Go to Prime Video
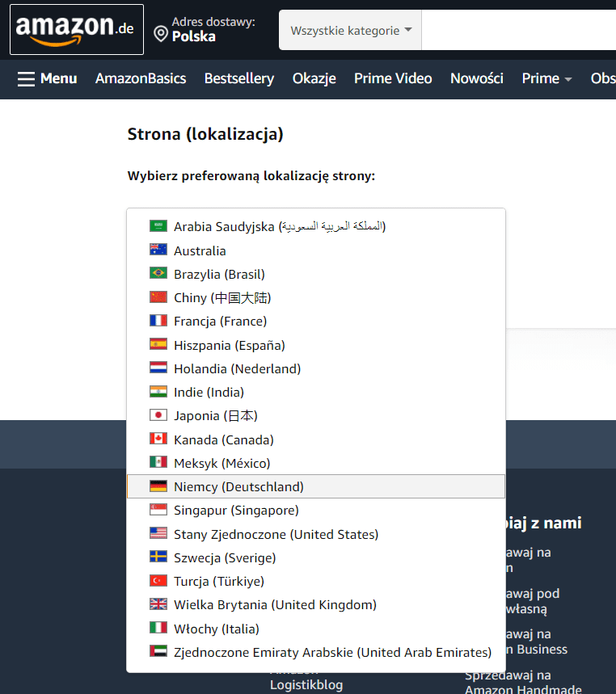Viewport: 616px width, 694px height. coord(393,78)
